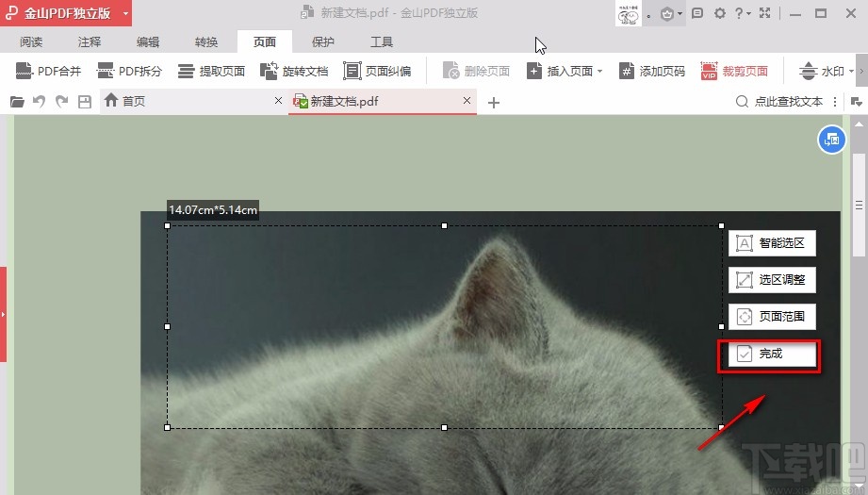This screenshot has height=495, width=868.
Task: Choose the PDF拆分 split tool
Action: coord(129,71)
